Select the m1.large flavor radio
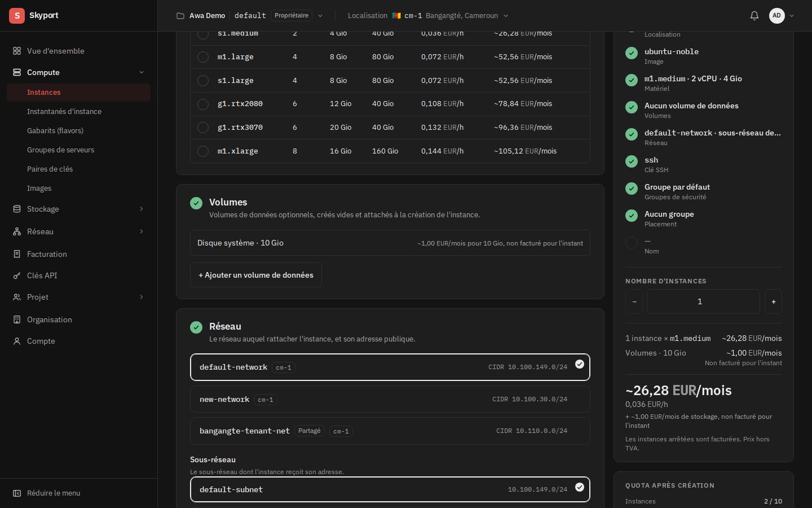This screenshot has height=508, width=812. 203,57
